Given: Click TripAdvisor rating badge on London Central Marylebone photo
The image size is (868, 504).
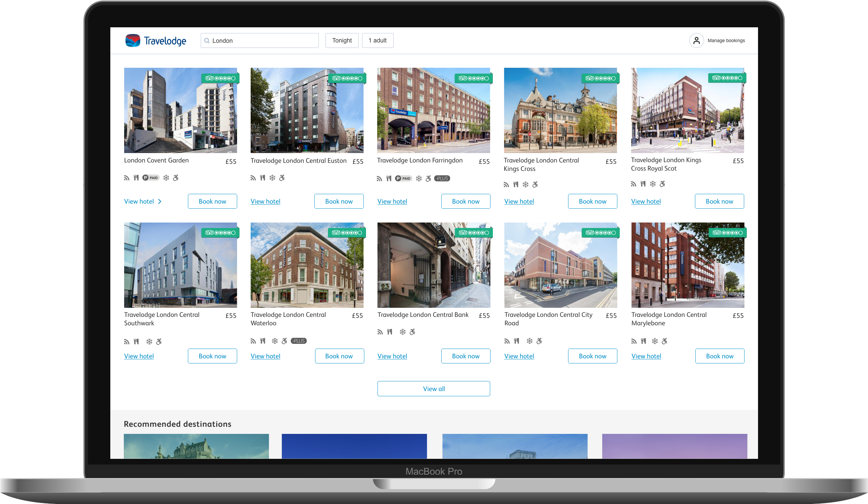Looking at the screenshot, I should coord(728,233).
